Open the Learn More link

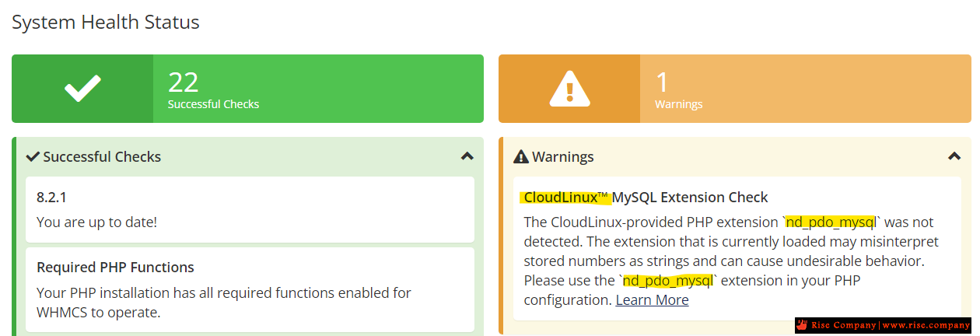click(x=652, y=299)
